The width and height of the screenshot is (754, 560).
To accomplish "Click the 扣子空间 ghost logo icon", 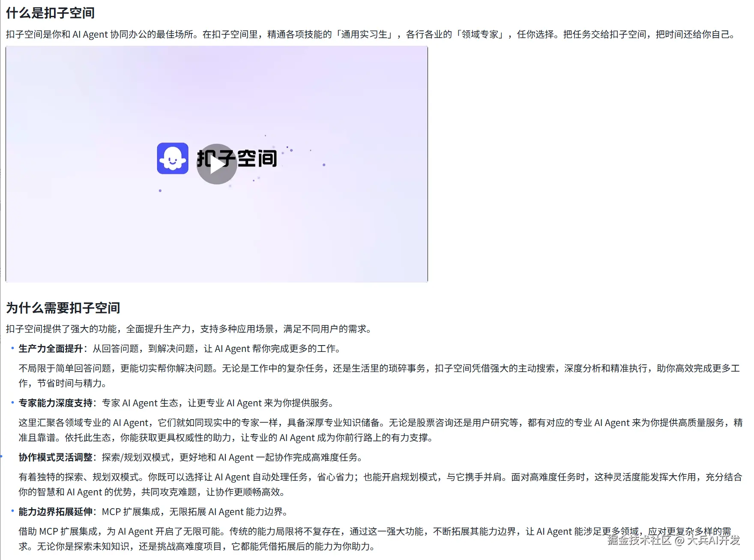I will (x=173, y=158).
